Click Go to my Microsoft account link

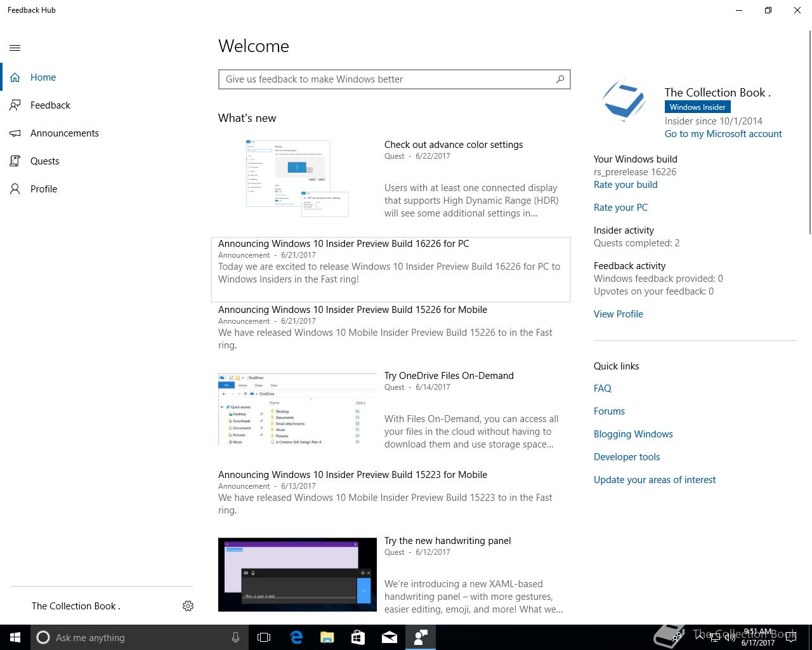723,134
